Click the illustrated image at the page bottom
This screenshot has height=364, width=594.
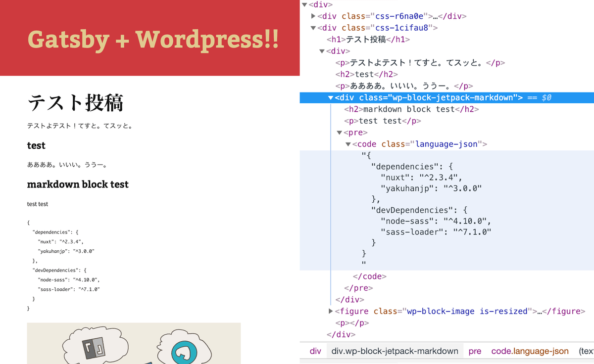pos(134,344)
